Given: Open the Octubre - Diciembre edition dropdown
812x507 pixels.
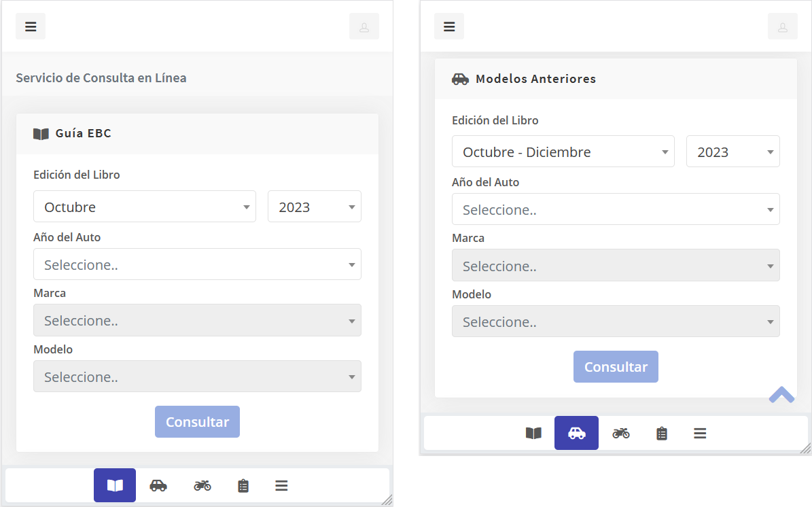Looking at the screenshot, I should [x=563, y=152].
